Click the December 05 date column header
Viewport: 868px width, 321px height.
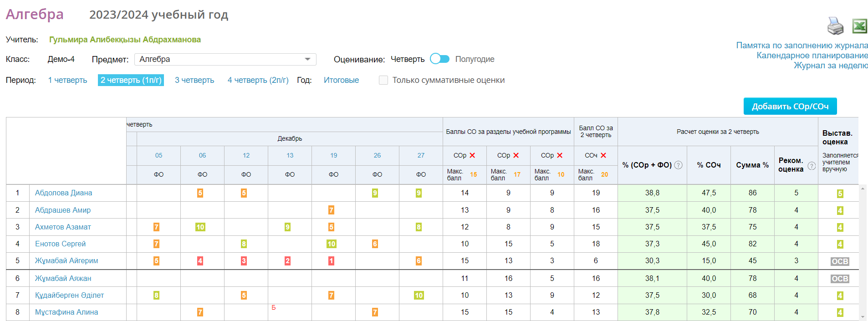coord(158,155)
